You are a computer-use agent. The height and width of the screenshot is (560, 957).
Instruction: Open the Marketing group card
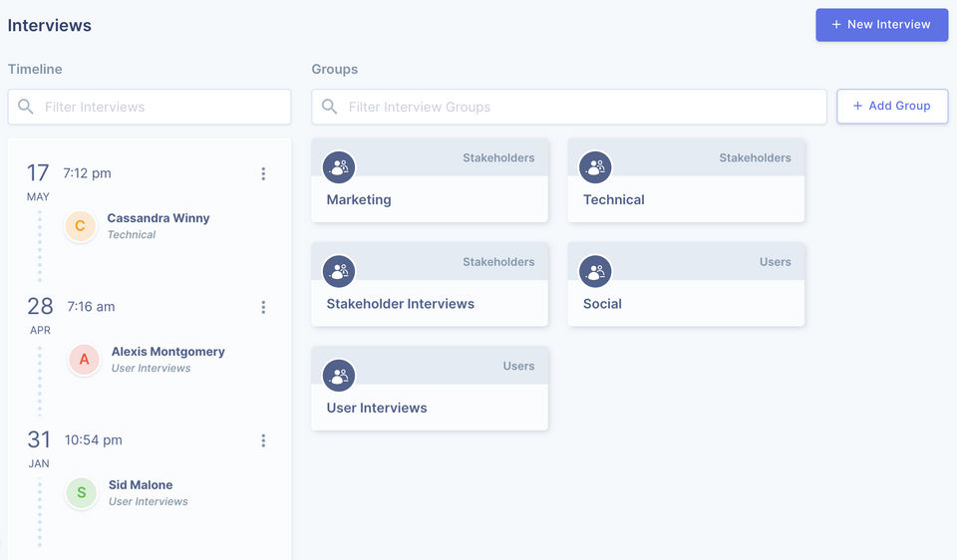(430, 200)
